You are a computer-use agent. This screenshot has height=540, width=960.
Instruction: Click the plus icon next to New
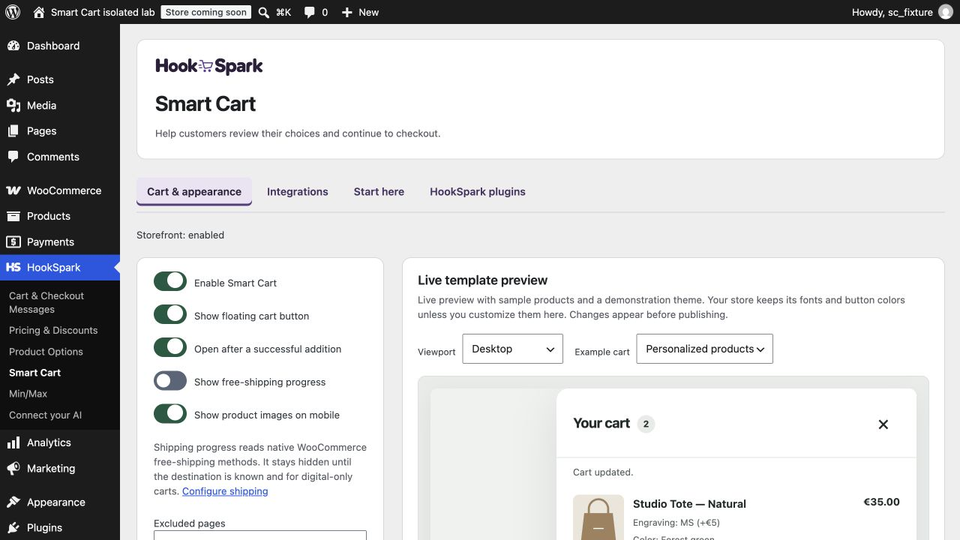click(x=347, y=12)
